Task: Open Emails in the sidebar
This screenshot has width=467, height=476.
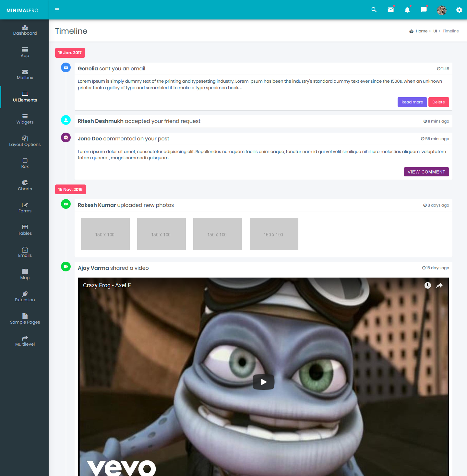Action: tap(25, 252)
